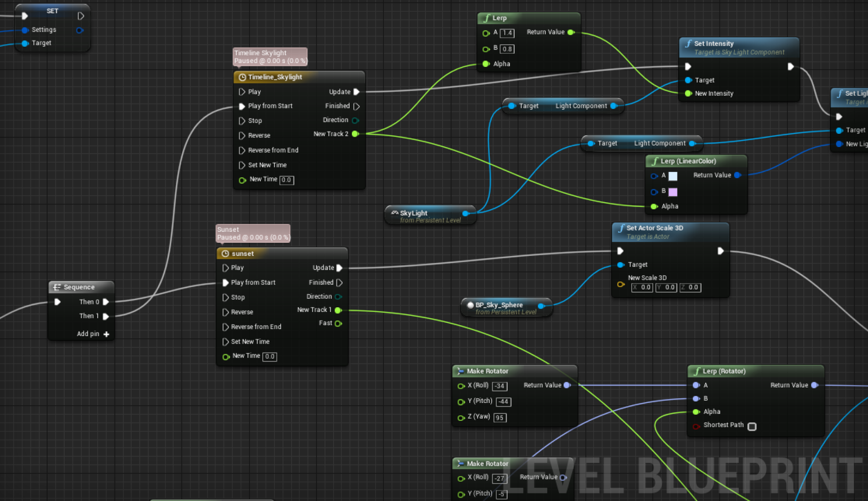The width and height of the screenshot is (868, 501).
Task: Click the Set Actor Scale 3D function icon
Action: point(621,228)
